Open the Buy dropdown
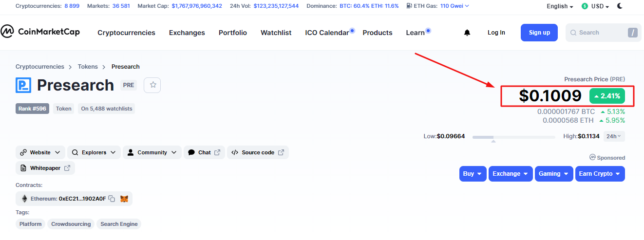This screenshot has height=240, width=644. [473, 174]
